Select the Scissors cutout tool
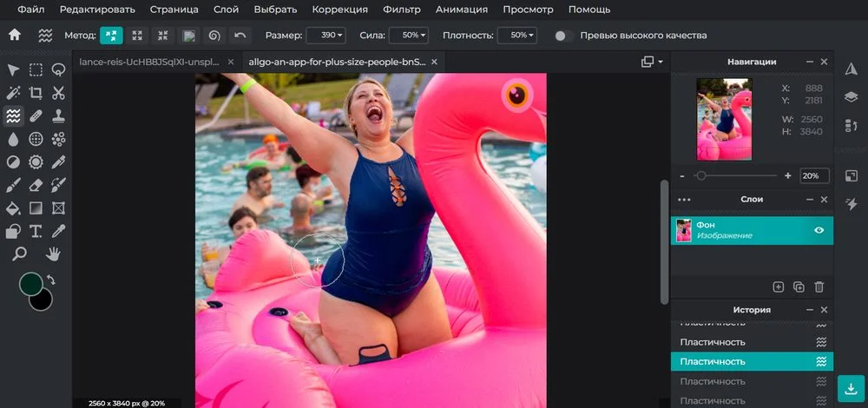The height and width of the screenshot is (408, 868). [59, 93]
